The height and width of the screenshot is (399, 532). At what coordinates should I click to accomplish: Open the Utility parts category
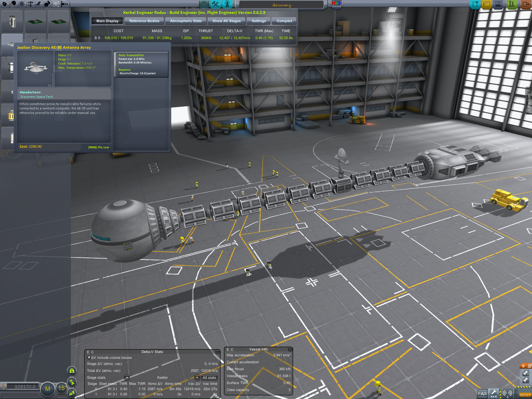(47, 4)
